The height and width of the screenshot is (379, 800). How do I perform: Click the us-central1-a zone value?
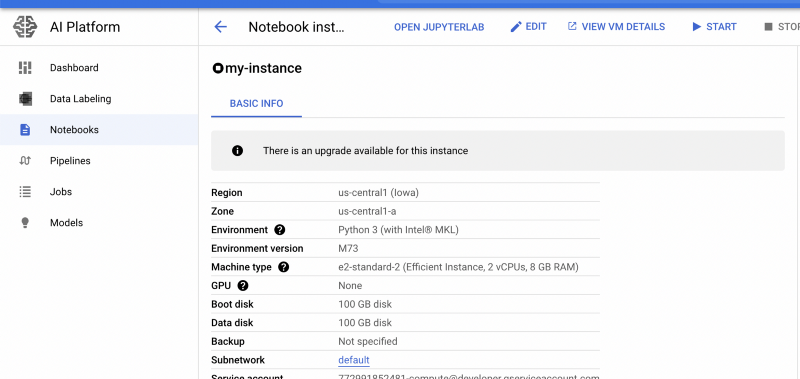(x=367, y=211)
